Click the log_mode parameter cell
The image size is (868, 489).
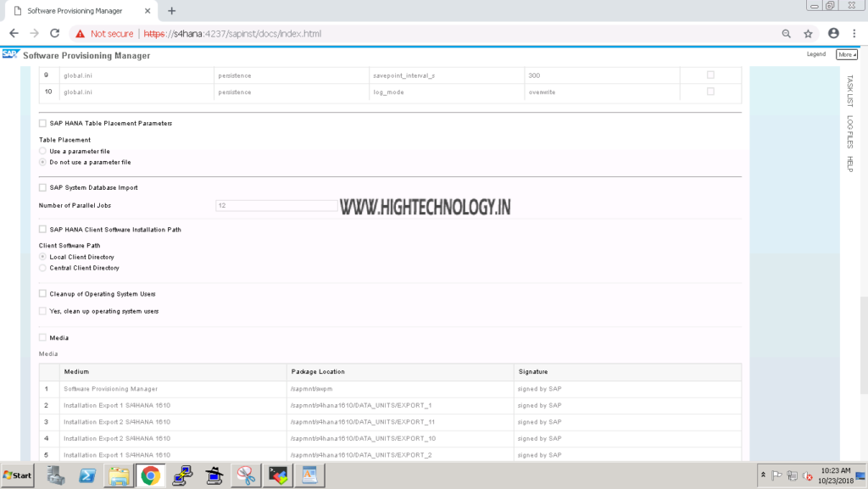click(x=447, y=92)
